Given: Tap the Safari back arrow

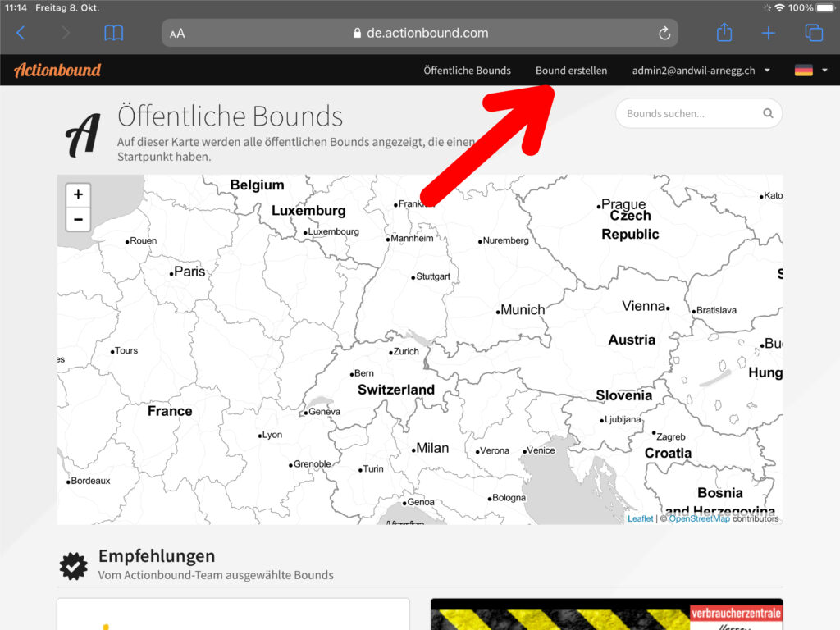Looking at the screenshot, I should point(21,33).
